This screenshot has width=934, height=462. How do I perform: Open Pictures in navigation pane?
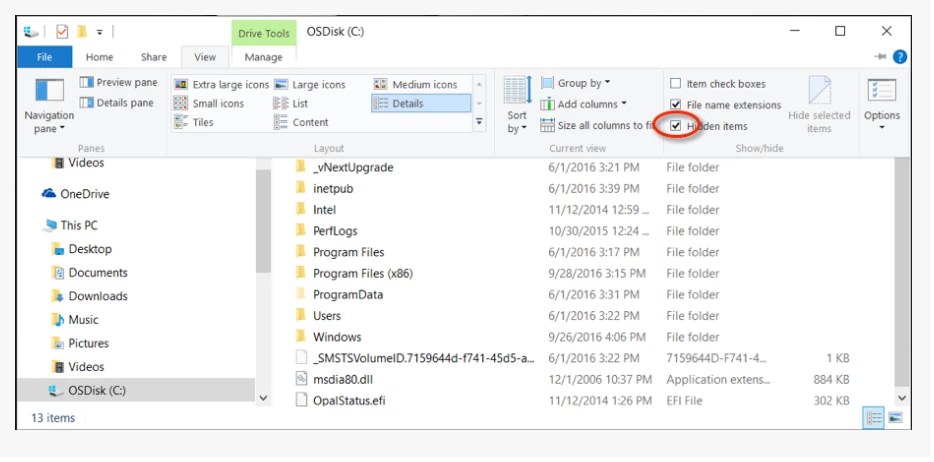coord(88,344)
